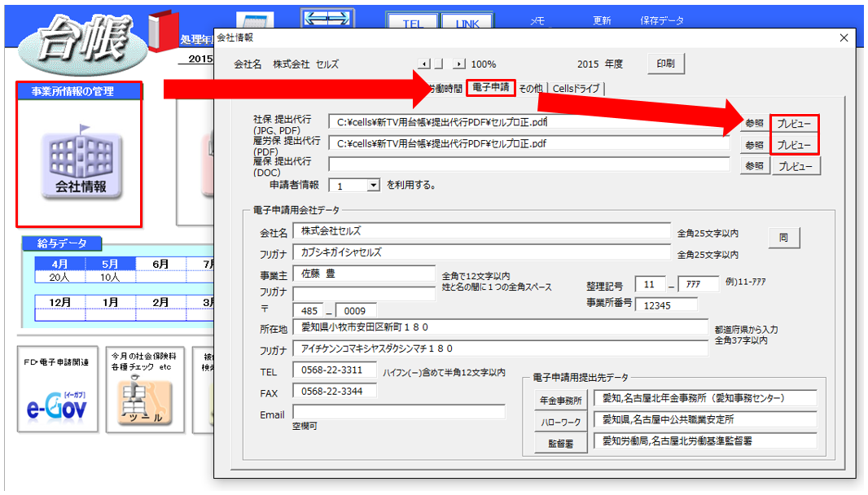Switch to the 労働時間 tab

pos(445,89)
